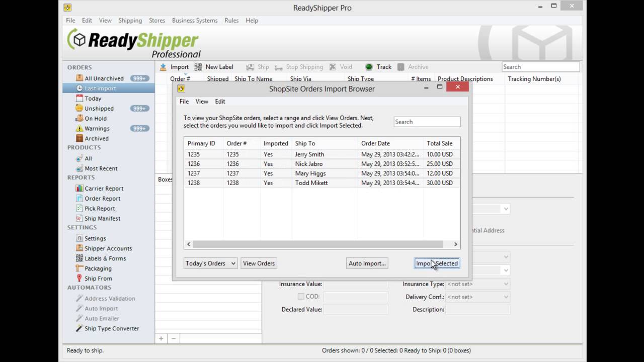Open the Today's Orders range dropdown
The width and height of the screenshot is (644, 362).
coord(210,263)
